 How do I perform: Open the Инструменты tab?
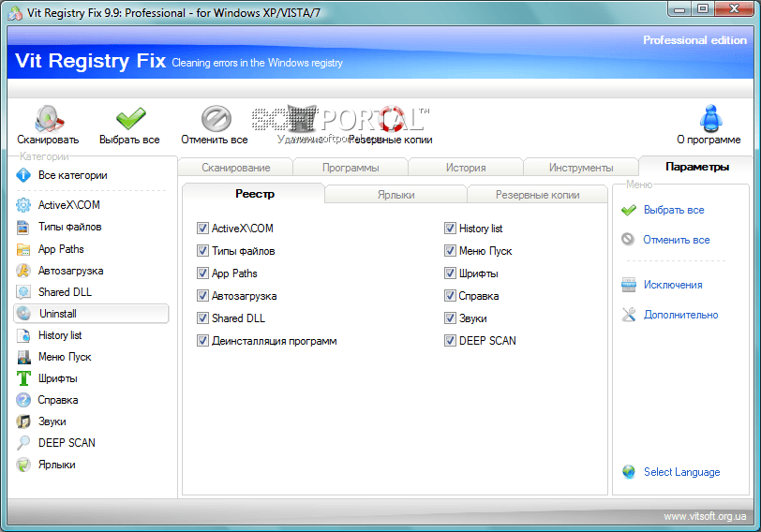(581, 168)
